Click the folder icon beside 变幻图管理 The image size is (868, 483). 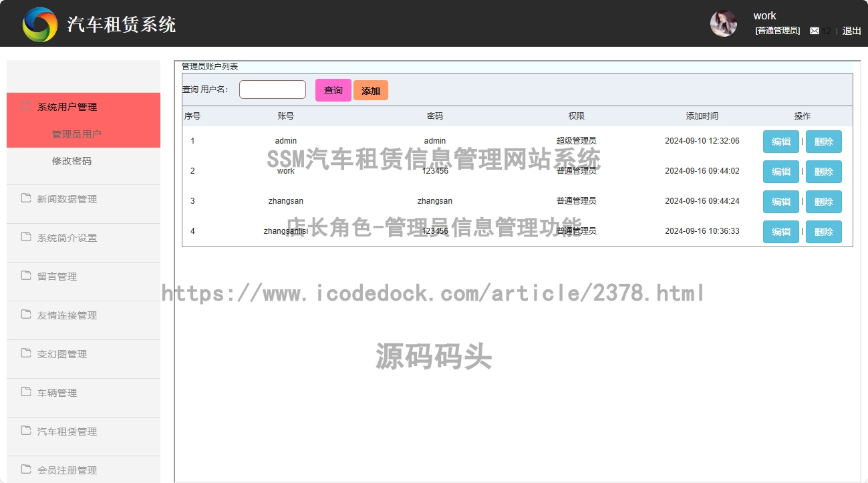pyautogui.click(x=26, y=353)
